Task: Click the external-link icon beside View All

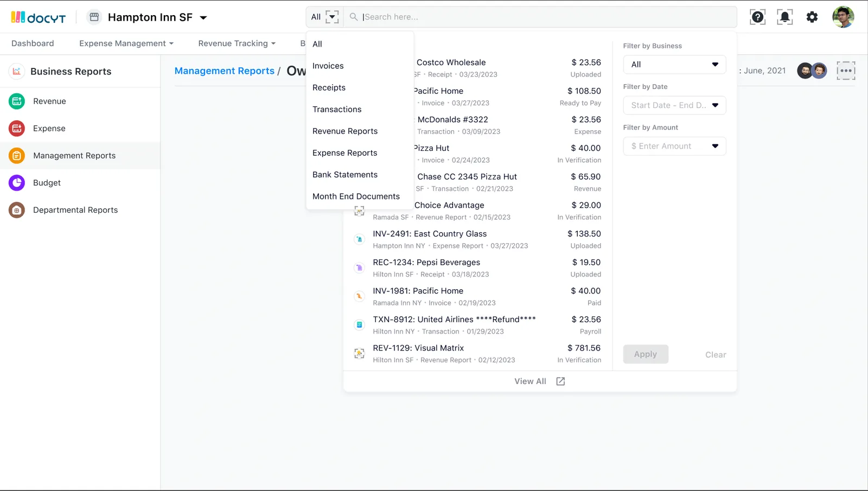Action: coord(560,381)
